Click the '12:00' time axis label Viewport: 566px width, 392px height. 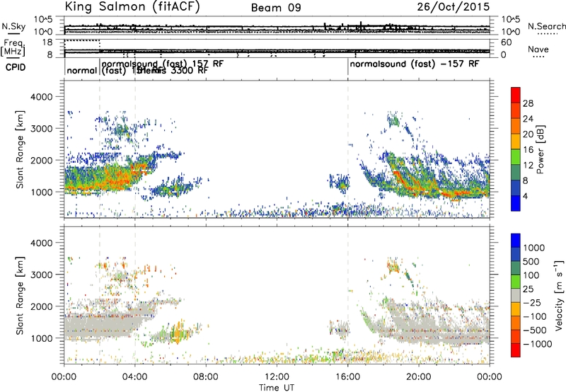(x=277, y=377)
